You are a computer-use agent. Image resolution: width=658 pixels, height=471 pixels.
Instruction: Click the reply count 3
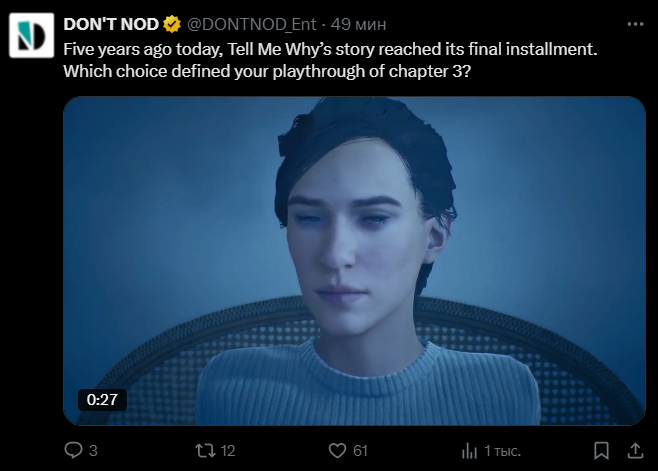click(93, 451)
